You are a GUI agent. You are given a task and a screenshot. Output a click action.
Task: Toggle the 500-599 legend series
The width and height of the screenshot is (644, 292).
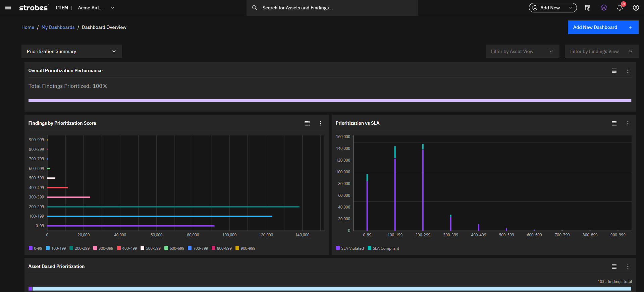click(151, 248)
